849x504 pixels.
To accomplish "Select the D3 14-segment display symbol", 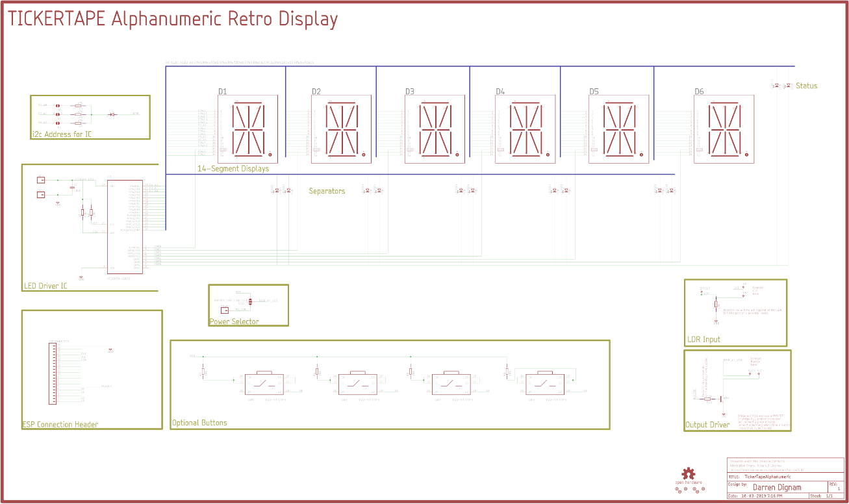I will pyautogui.click(x=435, y=129).
